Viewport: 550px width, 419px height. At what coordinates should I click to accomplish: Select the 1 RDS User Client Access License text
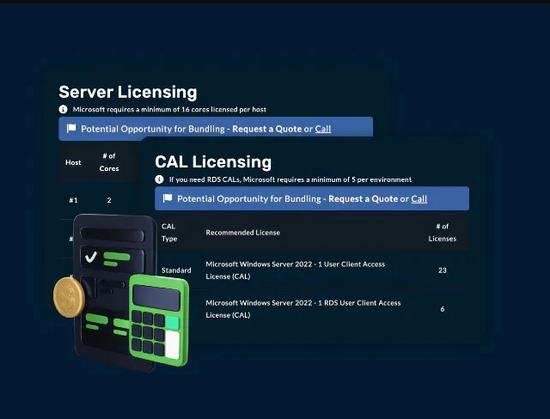(303, 309)
